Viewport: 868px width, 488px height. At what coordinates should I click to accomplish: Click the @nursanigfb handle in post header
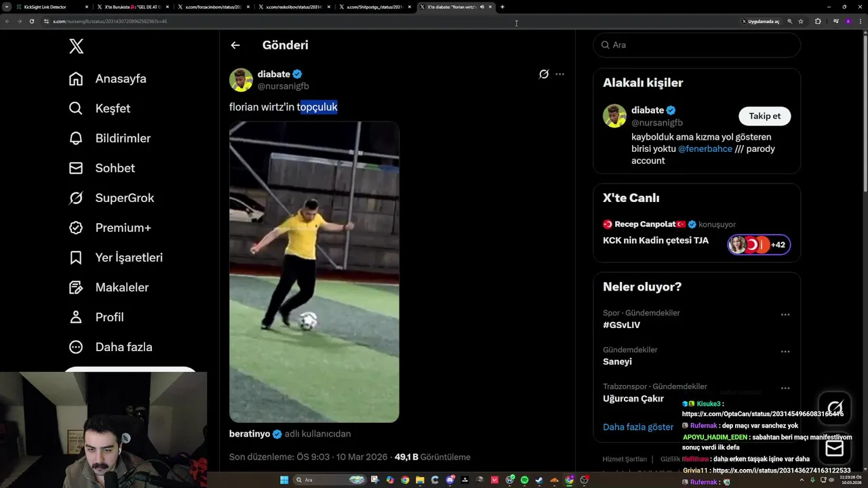(x=283, y=86)
